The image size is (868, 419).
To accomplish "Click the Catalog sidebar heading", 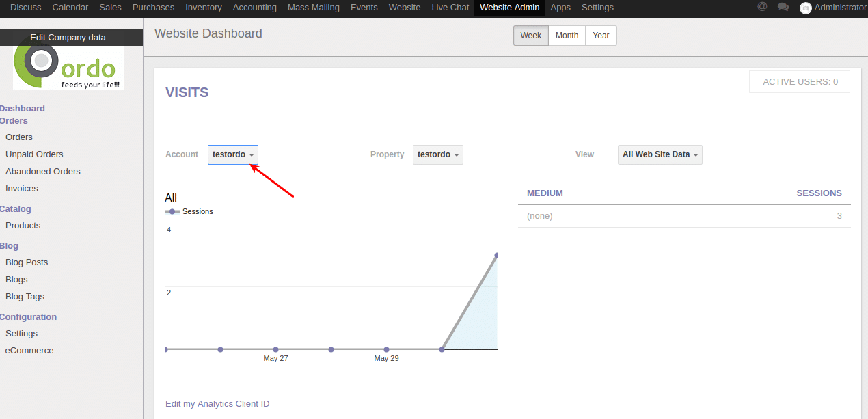I will point(15,209).
